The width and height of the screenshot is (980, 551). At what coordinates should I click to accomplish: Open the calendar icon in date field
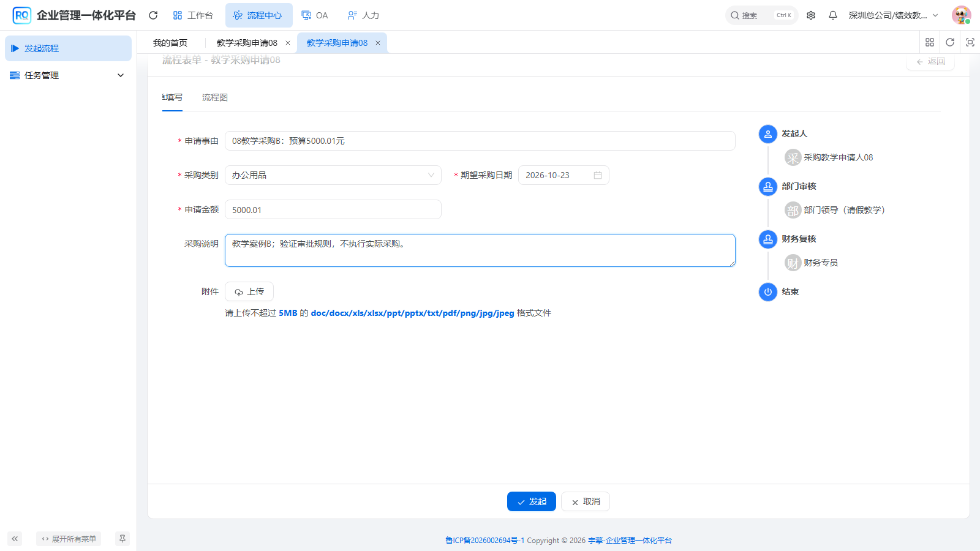coord(598,175)
